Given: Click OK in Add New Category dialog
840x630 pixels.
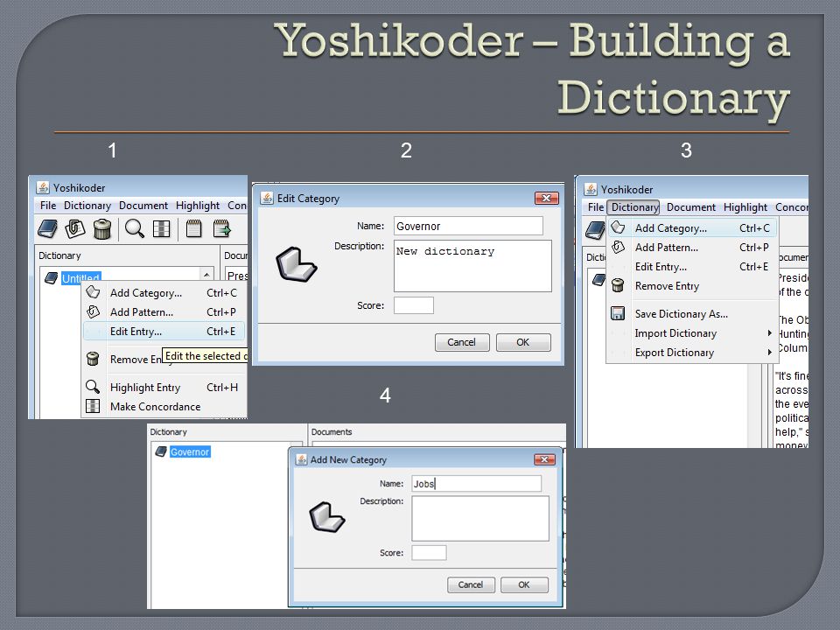Looking at the screenshot, I should coord(524,584).
